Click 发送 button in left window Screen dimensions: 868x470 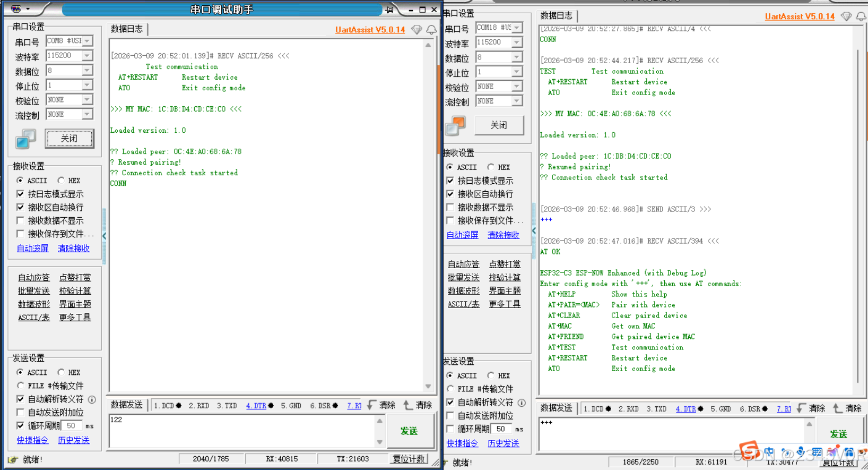[x=409, y=431]
